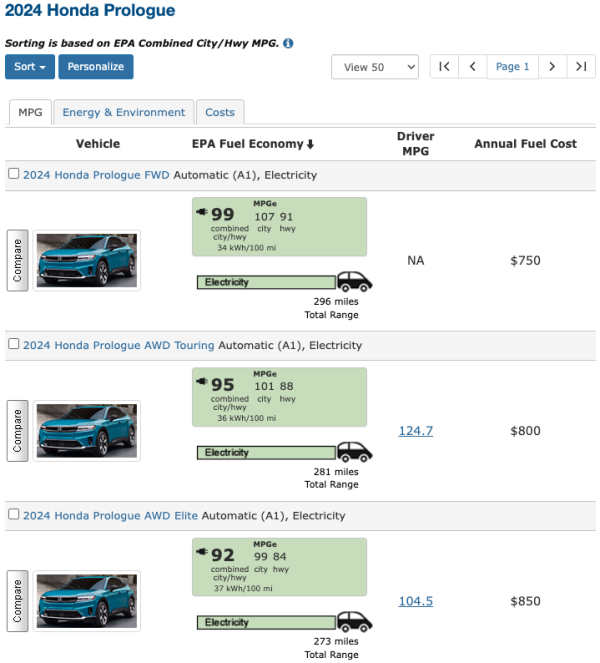Expand the View 50 results dropdown

pos(375,67)
